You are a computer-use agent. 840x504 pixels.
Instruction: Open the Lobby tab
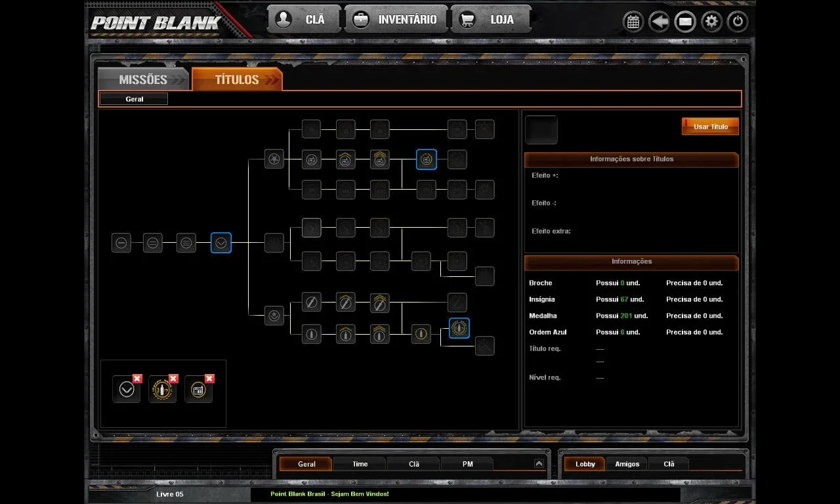585,464
